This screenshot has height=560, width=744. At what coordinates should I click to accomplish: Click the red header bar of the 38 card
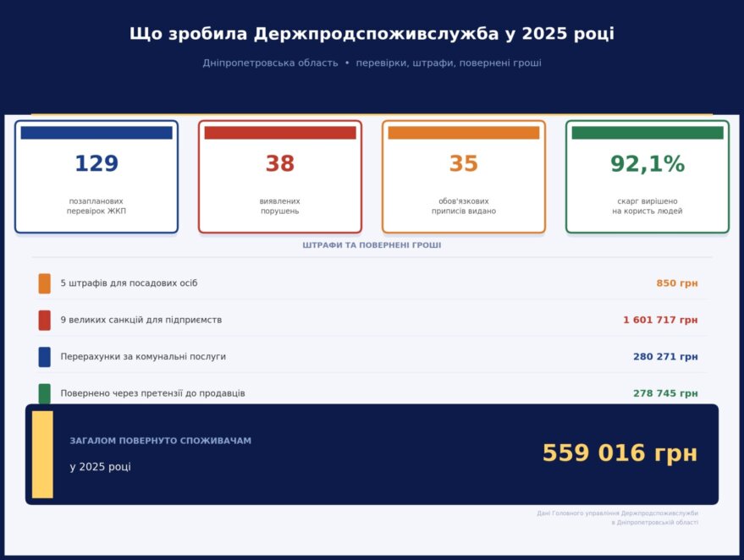click(280, 133)
